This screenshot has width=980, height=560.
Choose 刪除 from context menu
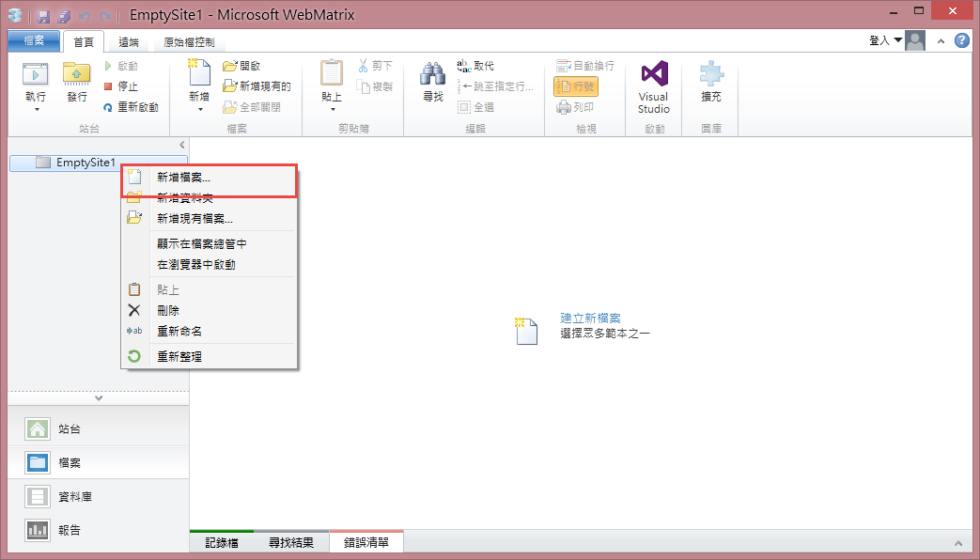tap(209, 311)
